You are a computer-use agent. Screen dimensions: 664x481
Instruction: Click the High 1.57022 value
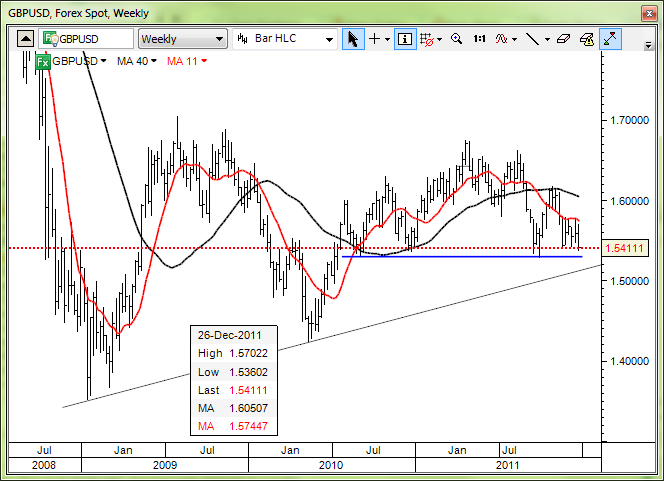(249, 353)
